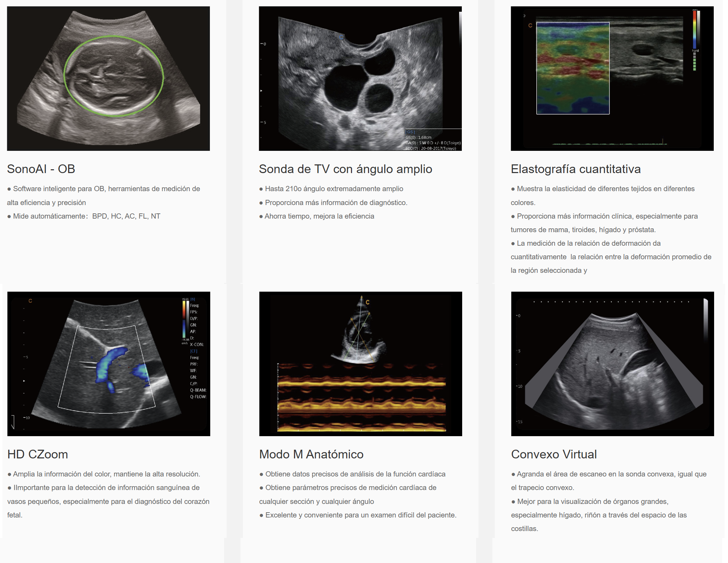Click the Q-FLOW label in Doppler image
Viewport: 728px width, 563px height.
198,397
